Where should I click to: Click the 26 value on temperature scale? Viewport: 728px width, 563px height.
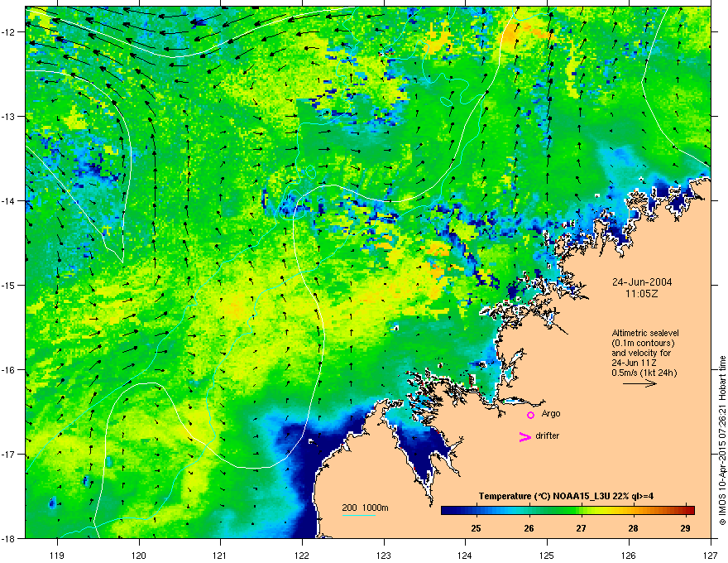point(529,528)
